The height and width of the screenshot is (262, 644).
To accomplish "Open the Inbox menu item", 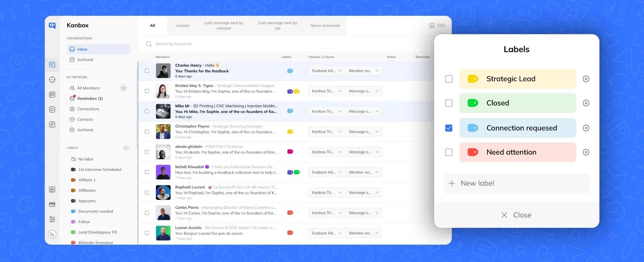I will (x=99, y=49).
